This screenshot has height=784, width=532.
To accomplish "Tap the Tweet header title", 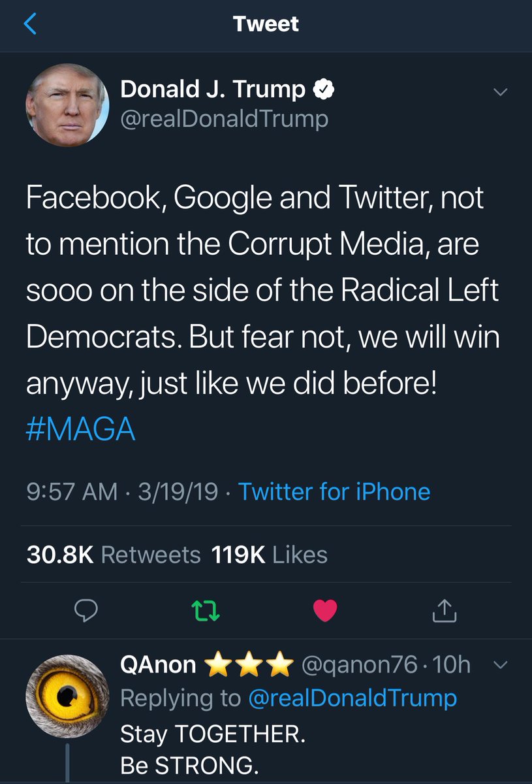I will (266, 24).
